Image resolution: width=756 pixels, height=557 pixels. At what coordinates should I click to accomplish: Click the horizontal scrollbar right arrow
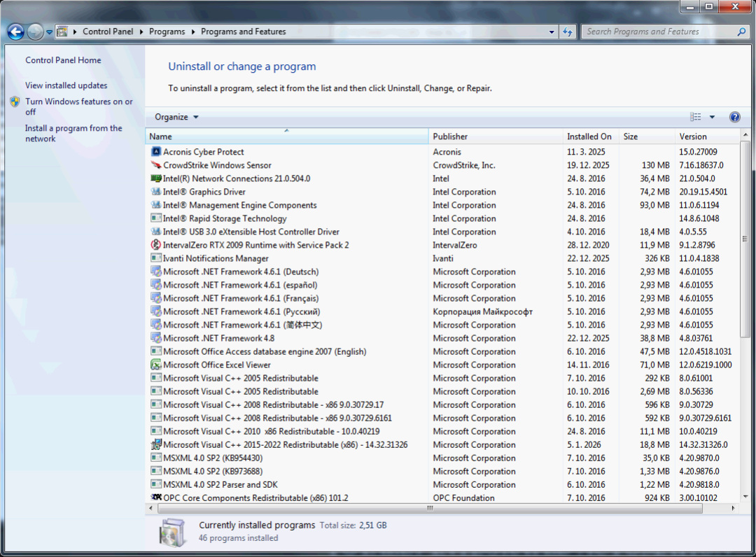point(734,509)
